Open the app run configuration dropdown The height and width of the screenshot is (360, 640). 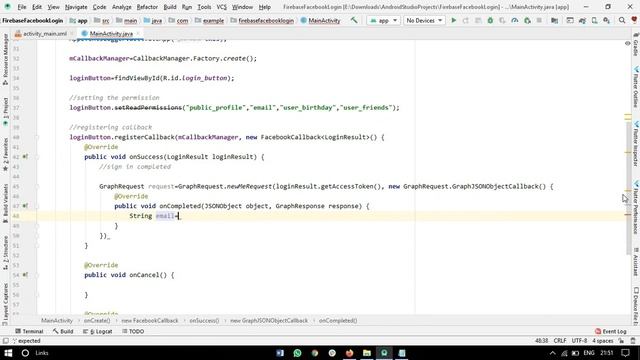(x=383, y=20)
